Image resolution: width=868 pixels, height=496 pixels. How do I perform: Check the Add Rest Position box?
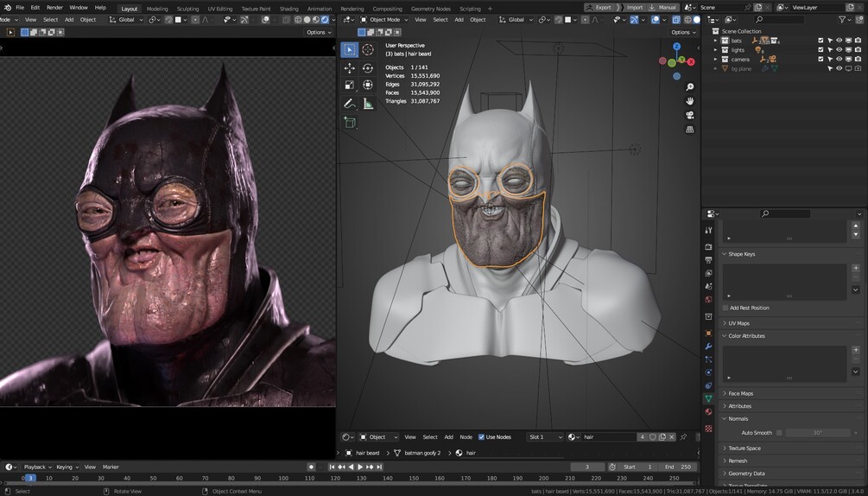point(725,308)
